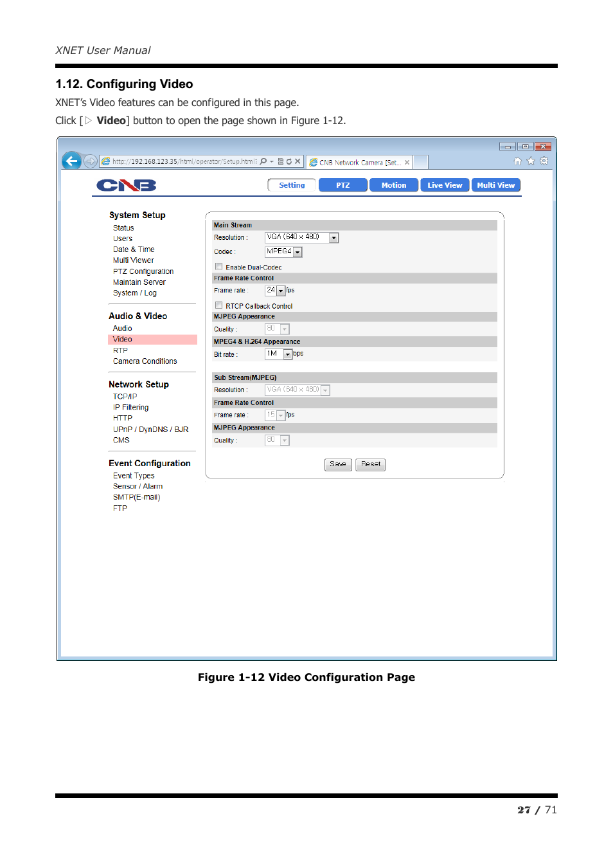Maximize the browser window
Viewport: 613px width, 868px height.
tap(525, 147)
